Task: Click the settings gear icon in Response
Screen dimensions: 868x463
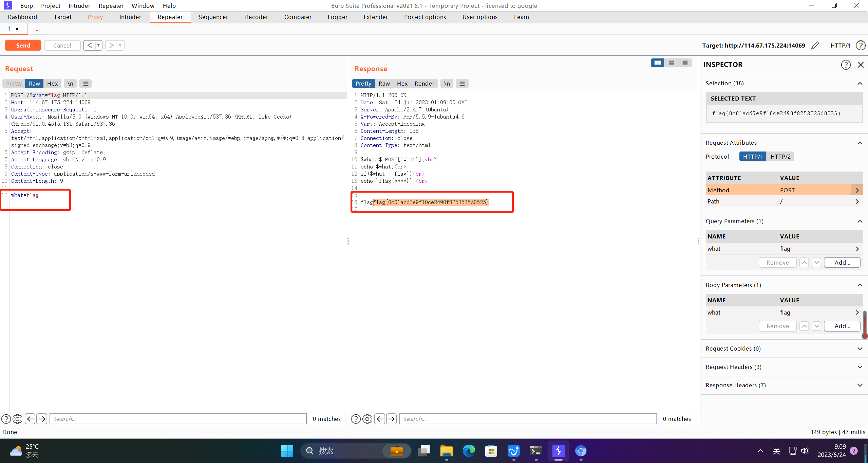Action: click(367, 418)
